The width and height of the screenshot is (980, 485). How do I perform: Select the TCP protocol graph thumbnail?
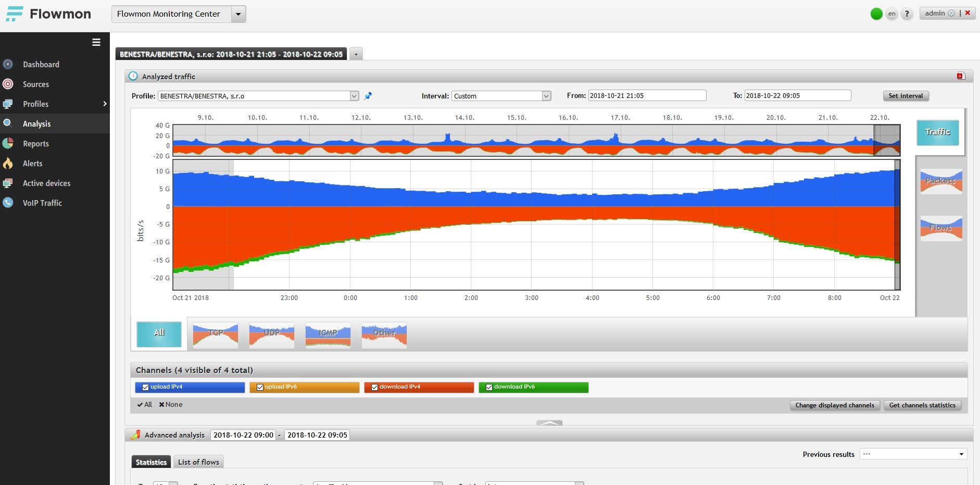click(216, 335)
